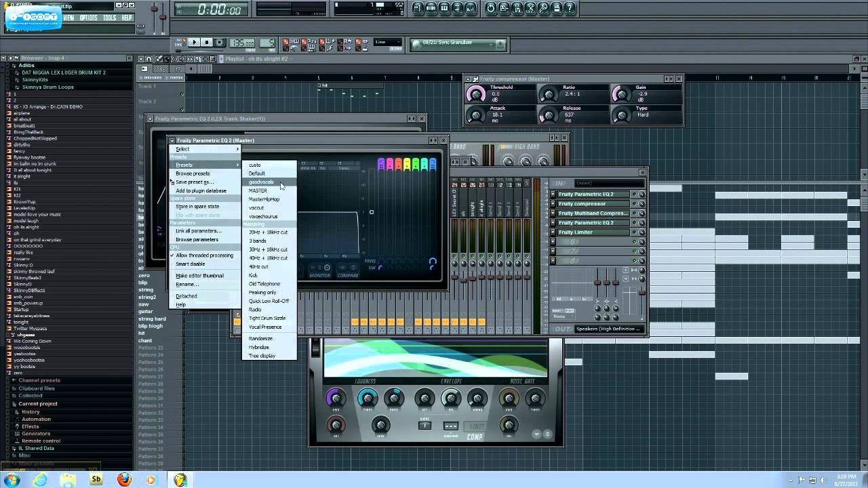Viewport: 868px width, 488px height.
Task: Click the Stop button in transport
Action: coord(207,42)
